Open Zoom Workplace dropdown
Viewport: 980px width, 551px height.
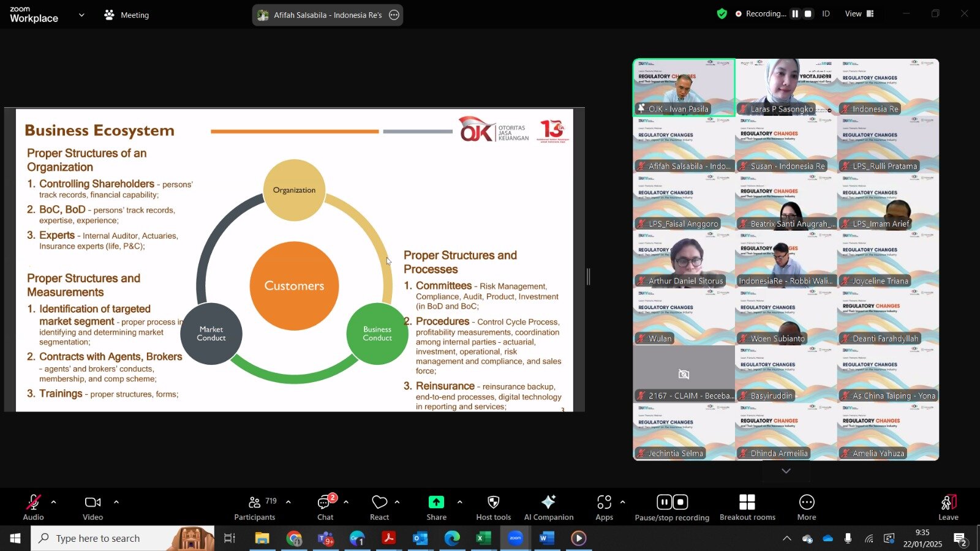pyautogui.click(x=81, y=15)
